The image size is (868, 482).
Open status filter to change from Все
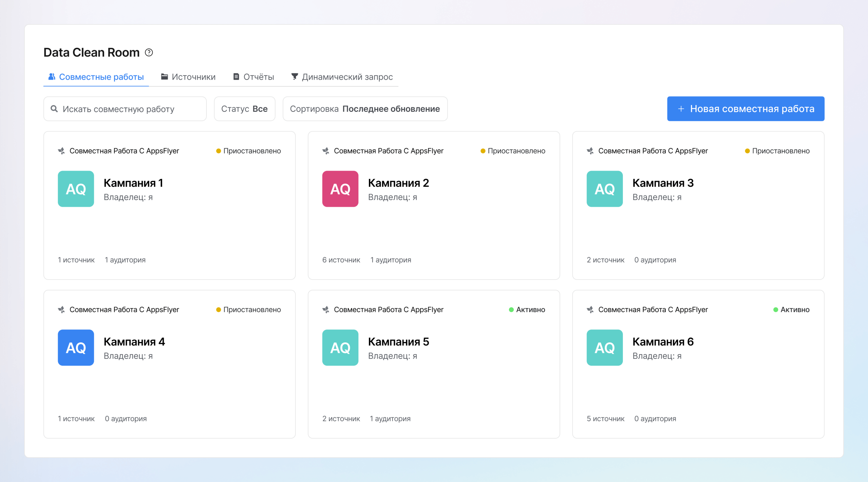tap(244, 108)
